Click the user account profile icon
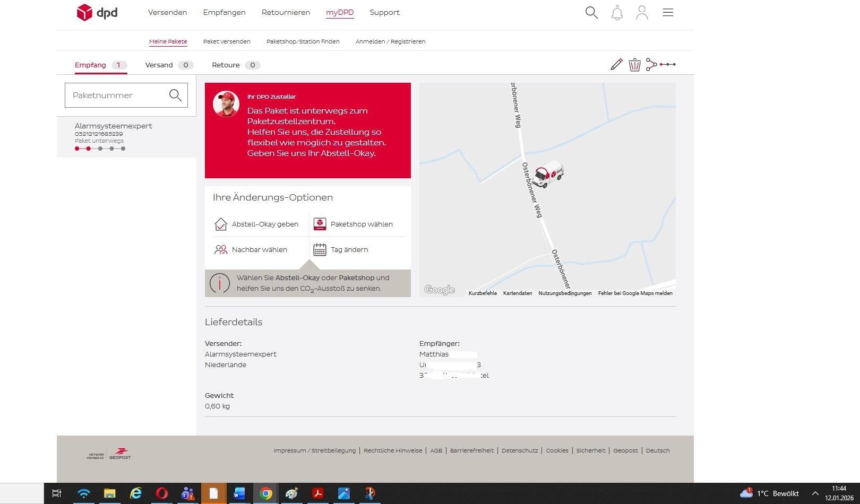860x504 pixels. click(x=642, y=13)
